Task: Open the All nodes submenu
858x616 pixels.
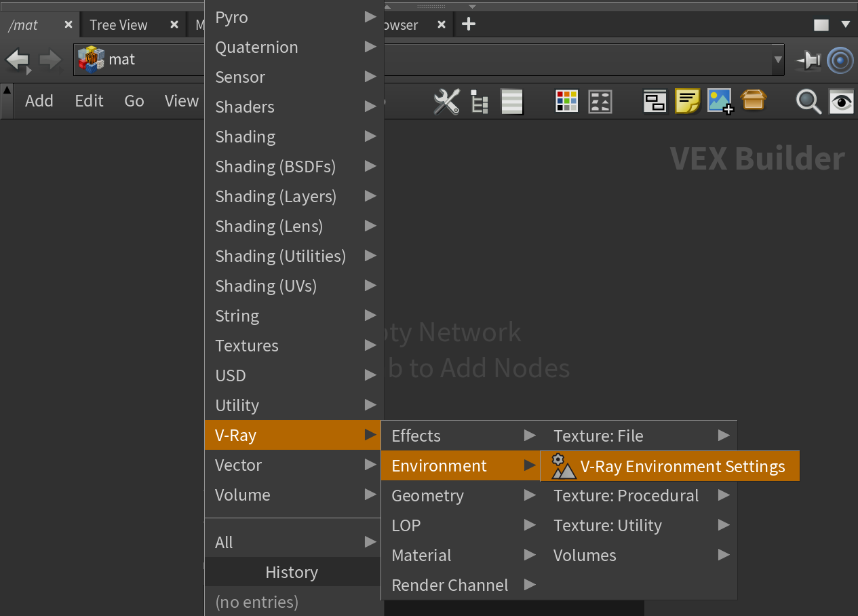Action: coord(294,542)
